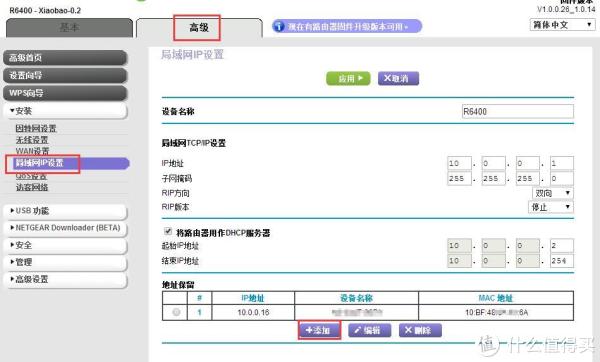
Task: Open QoS设置 link
Action: pos(31,176)
